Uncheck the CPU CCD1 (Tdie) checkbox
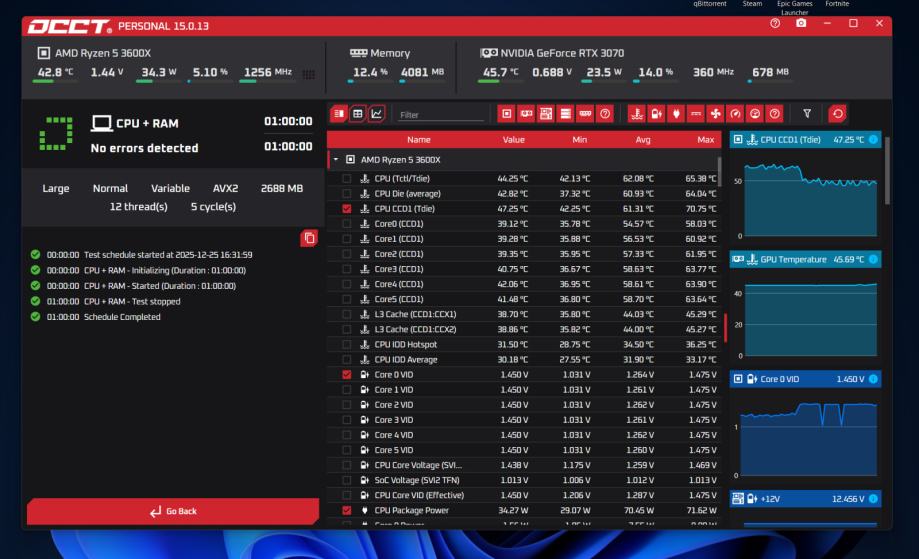Viewport: 919px width, 559px height. coord(346,209)
